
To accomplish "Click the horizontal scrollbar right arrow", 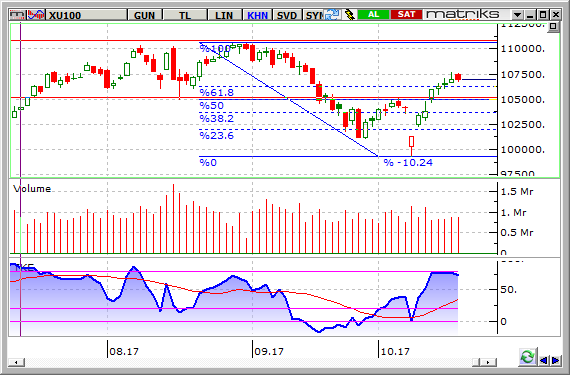I will pyautogui.click(x=490, y=362).
